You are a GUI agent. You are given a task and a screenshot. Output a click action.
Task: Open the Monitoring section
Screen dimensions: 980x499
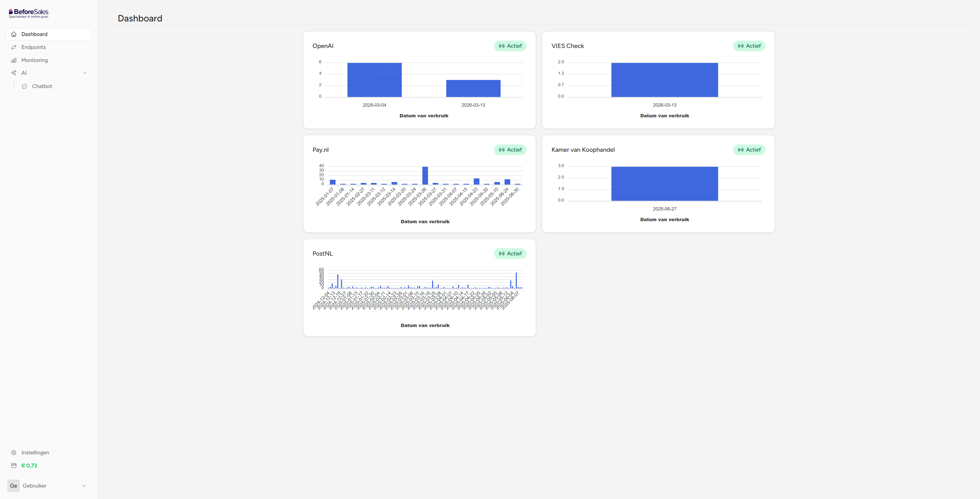49,60
